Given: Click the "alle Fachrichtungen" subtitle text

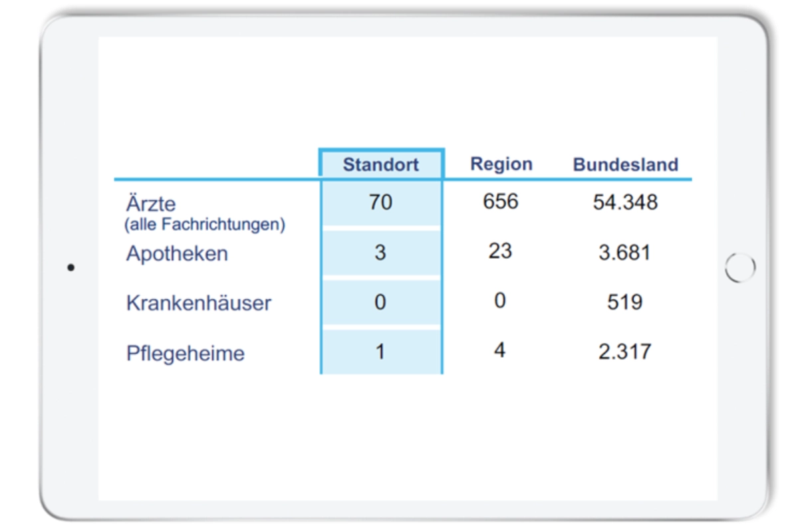Looking at the screenshot, I should [x=205, y=225].
